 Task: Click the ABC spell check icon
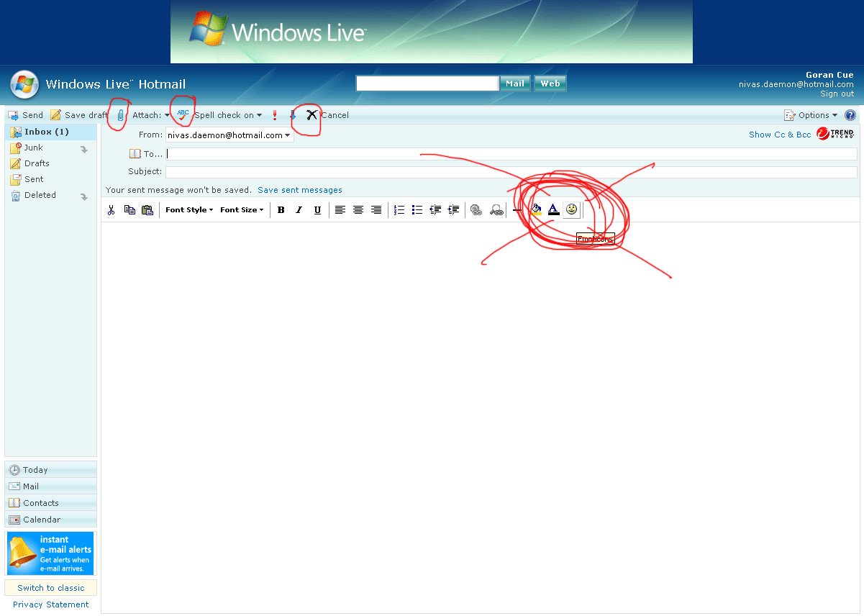183,114
